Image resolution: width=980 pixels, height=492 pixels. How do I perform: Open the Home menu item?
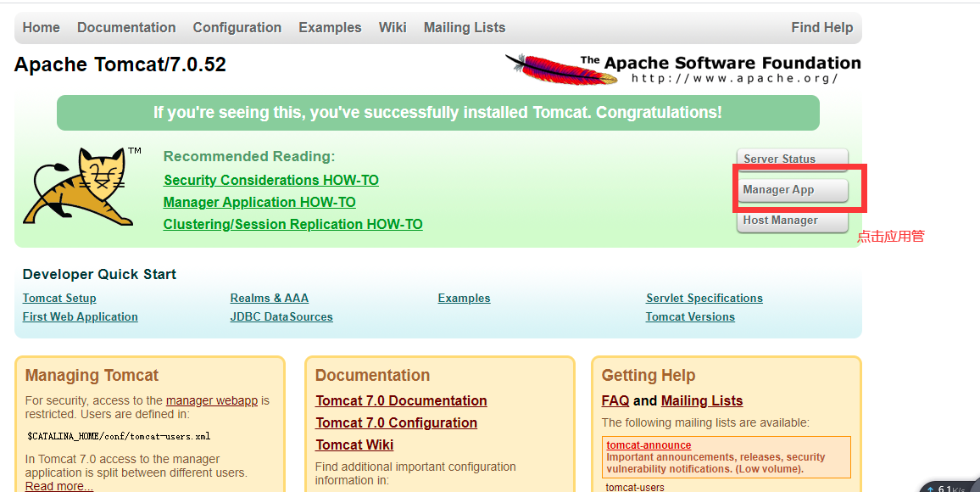(x=42, y=27)
